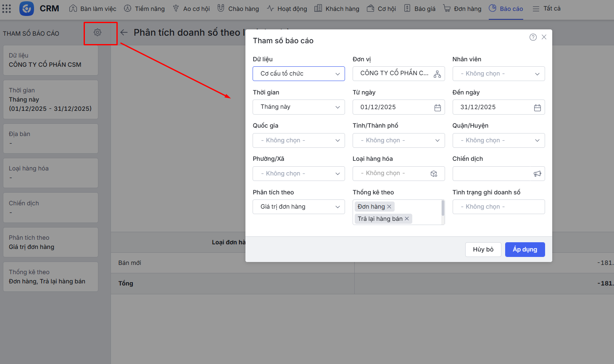The height and width of the screenshot is (364, 614).
Task: Remove the Đơn hàng tag
Action: [x=389, y=207]
